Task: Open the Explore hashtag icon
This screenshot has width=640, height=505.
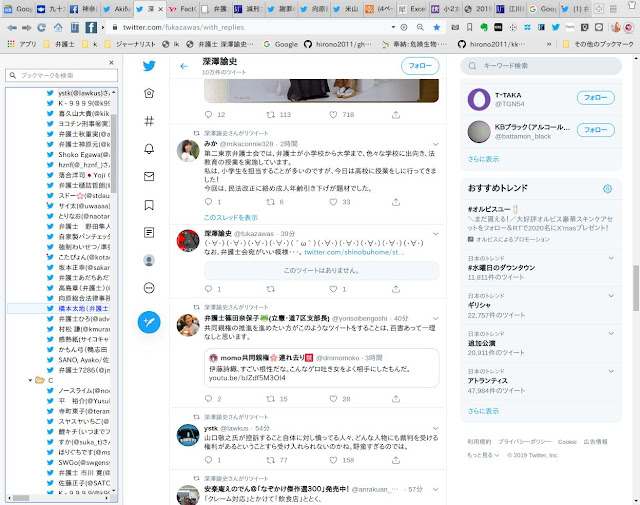Action: 149,121
